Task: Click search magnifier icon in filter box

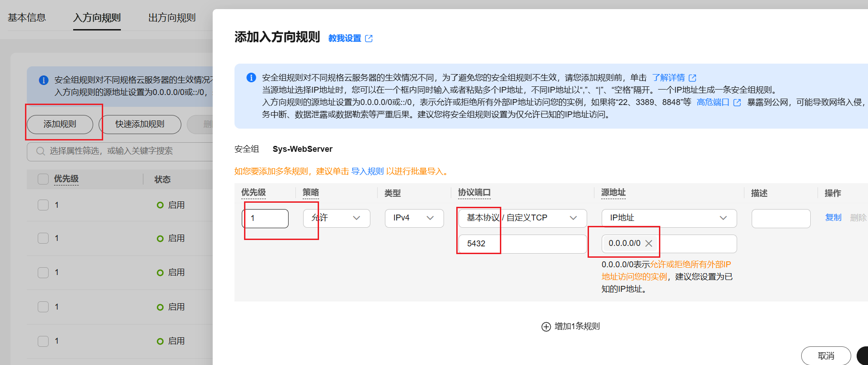Action: [40, 151]
